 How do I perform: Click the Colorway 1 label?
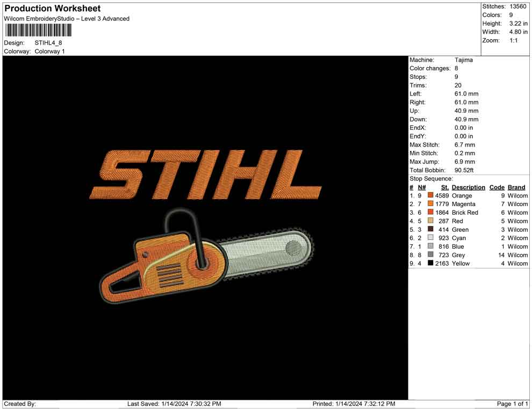point(50,51)
